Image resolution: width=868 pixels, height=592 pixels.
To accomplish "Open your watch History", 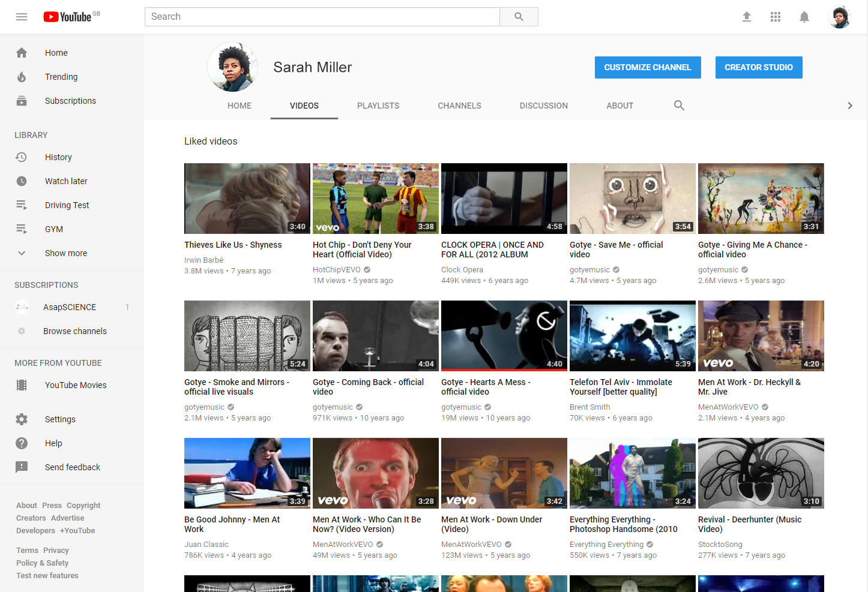I will pos(58,157).
